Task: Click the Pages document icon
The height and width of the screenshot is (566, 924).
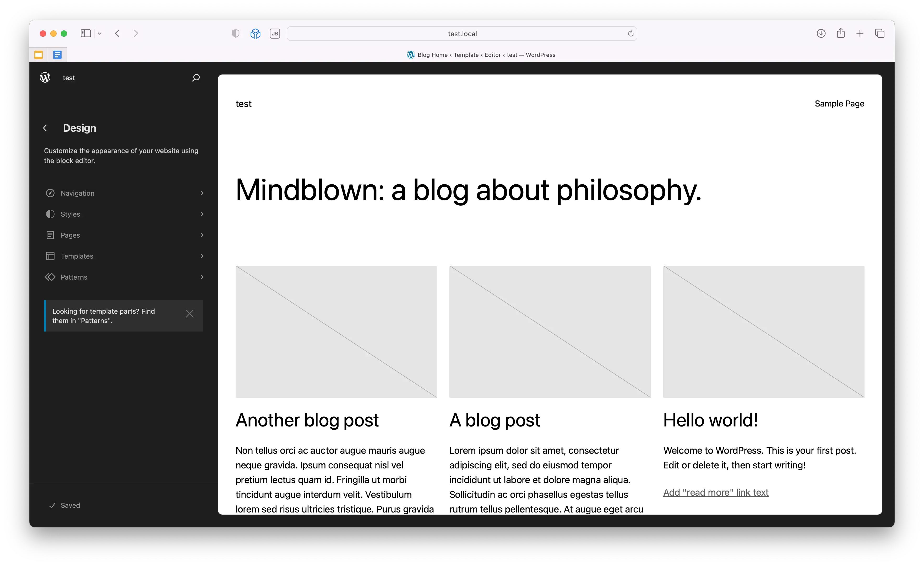Action: 50,235
